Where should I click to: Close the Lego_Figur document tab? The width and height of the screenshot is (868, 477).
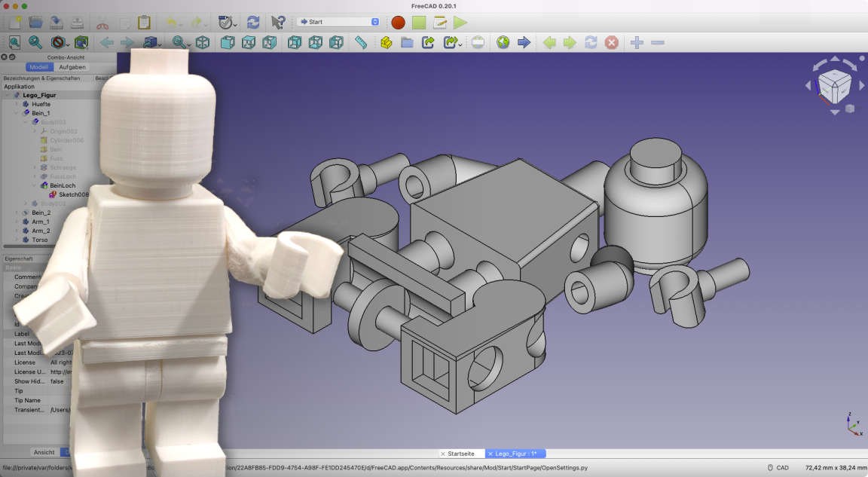(x=490, y=454)
